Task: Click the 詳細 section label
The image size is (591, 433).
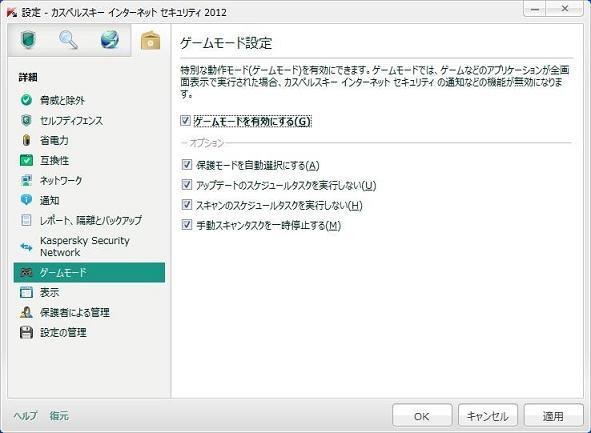Action: (28, 78)
